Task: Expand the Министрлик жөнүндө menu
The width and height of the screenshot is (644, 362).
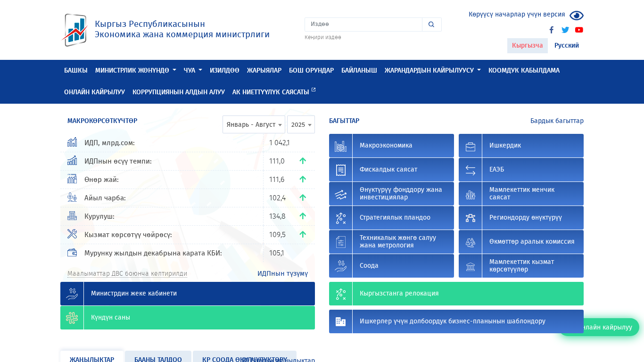Action: (135, 70)
